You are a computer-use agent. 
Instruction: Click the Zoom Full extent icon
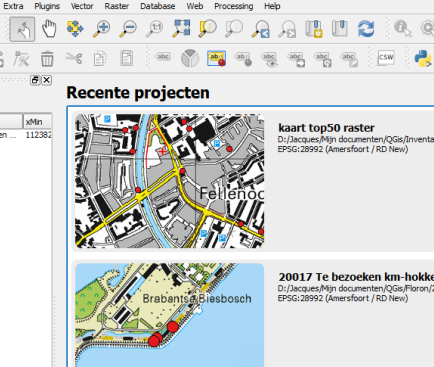(x=181, y=29)
